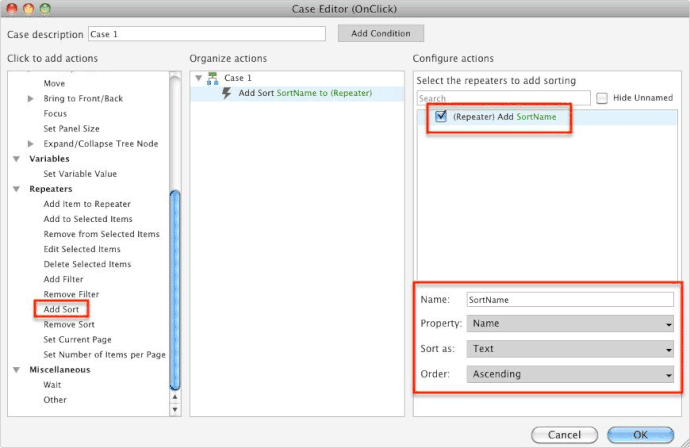690x448 pixels.
Task: Select the Move action
Action: (54, 84)
